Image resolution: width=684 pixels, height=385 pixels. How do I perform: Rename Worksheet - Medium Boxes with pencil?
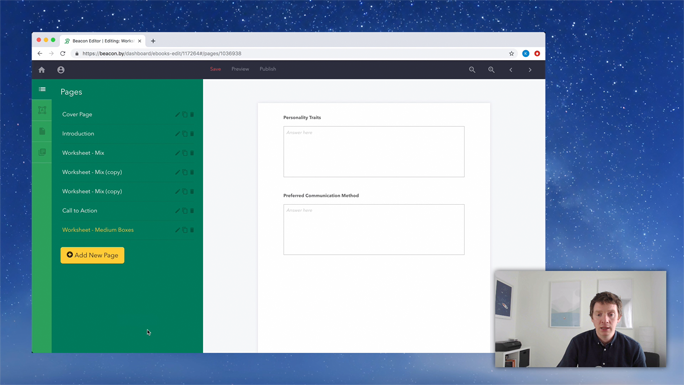click(x=177, y=230)
